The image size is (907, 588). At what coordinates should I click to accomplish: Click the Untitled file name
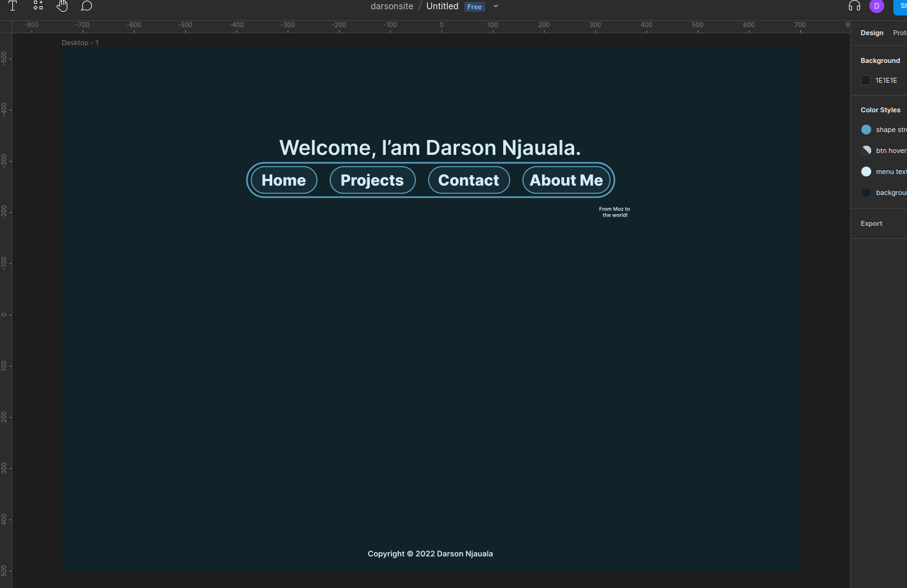[x=442, y=6]
